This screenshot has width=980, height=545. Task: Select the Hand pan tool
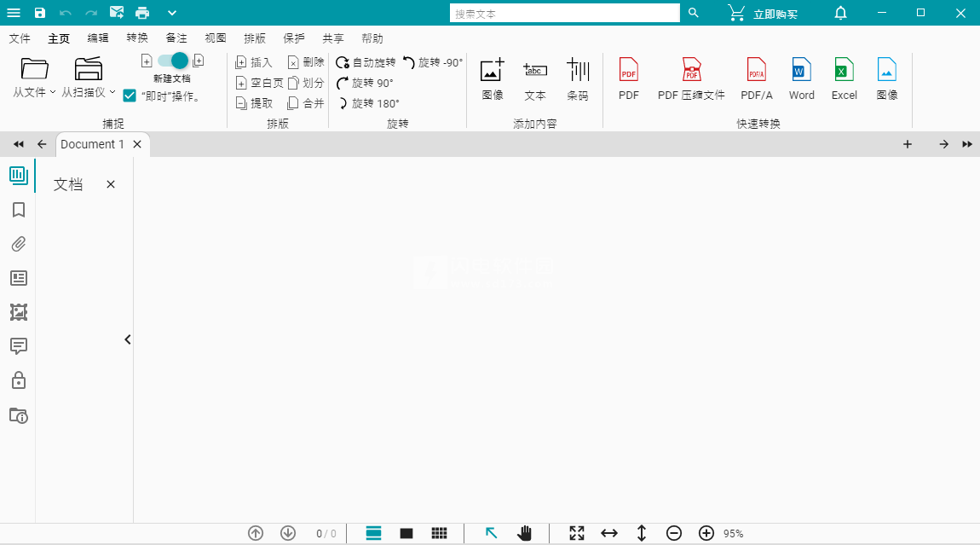point(524,532)
